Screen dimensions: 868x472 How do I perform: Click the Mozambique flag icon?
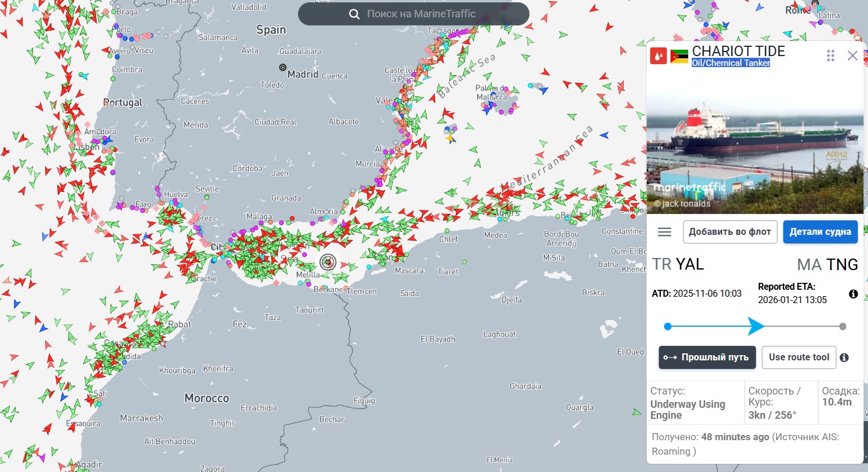pos(679,56)
